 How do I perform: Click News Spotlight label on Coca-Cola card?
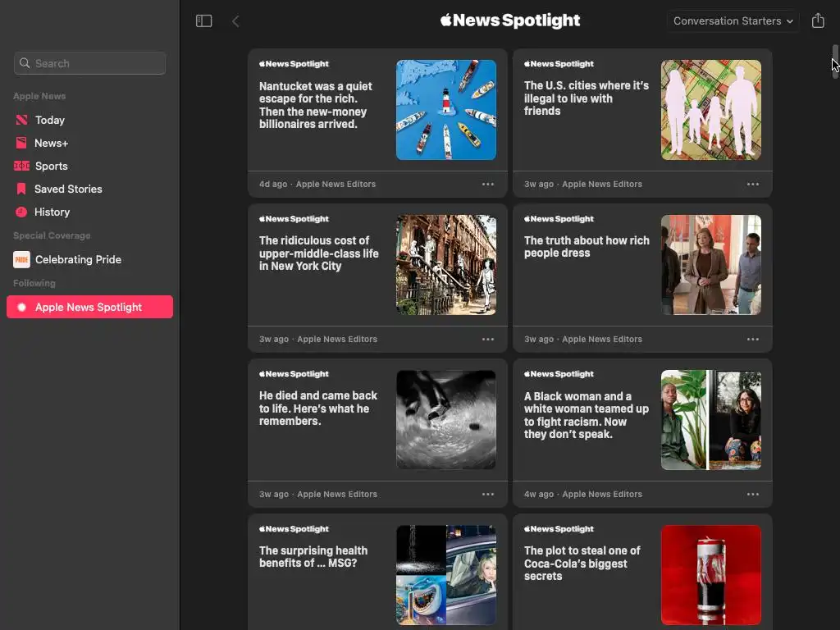tap(559, 529)
